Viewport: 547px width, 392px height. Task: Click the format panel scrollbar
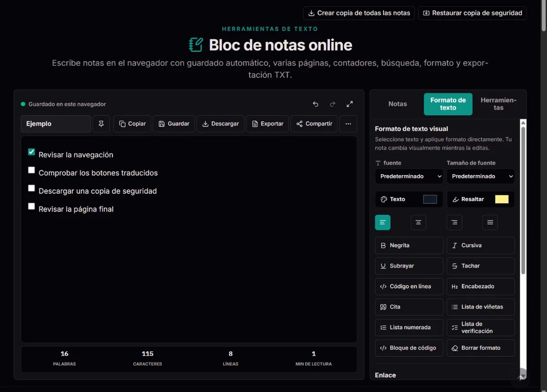[x=523, y=201]
